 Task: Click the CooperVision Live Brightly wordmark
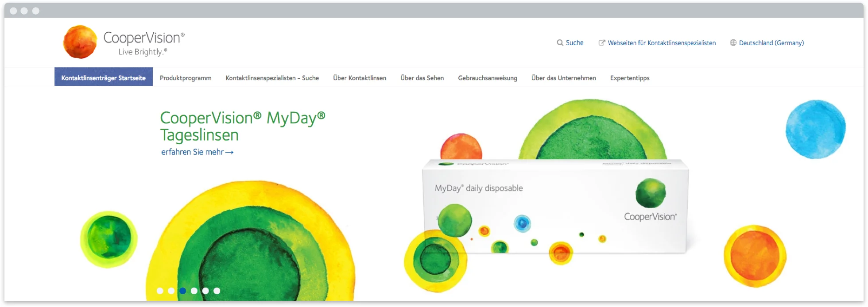tap(144, 43)
